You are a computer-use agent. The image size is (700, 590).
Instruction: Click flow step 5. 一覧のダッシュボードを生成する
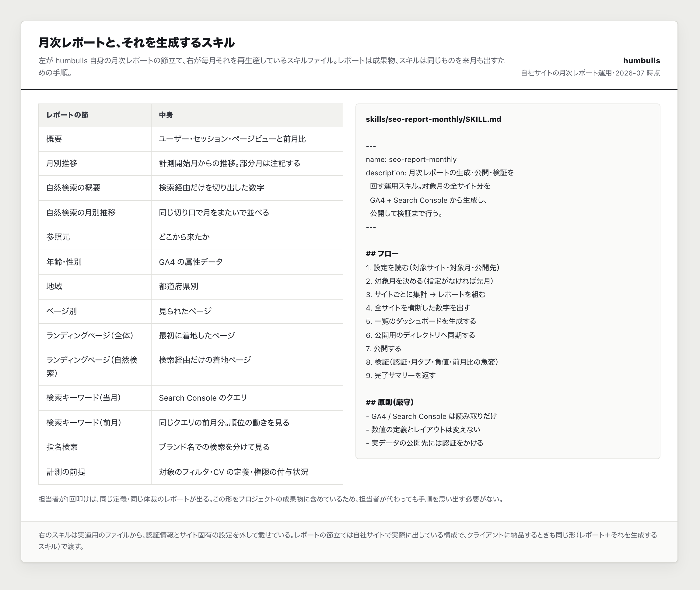[421, 321]
